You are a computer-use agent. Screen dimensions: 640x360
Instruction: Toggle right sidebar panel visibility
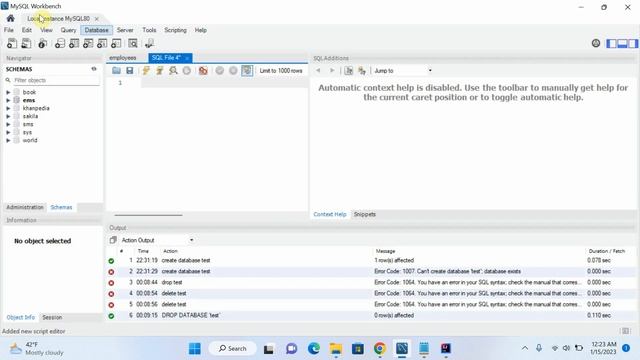coord(633,43)
